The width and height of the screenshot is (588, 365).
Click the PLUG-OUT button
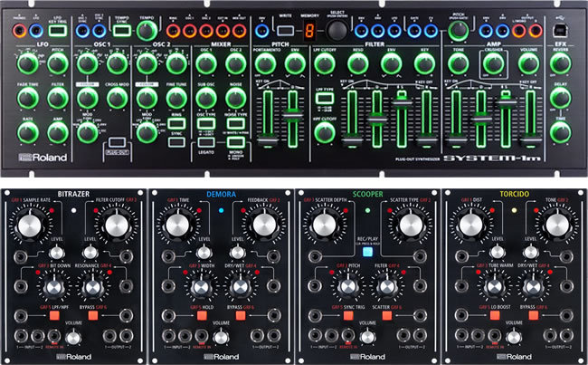[x=117, y=143]
